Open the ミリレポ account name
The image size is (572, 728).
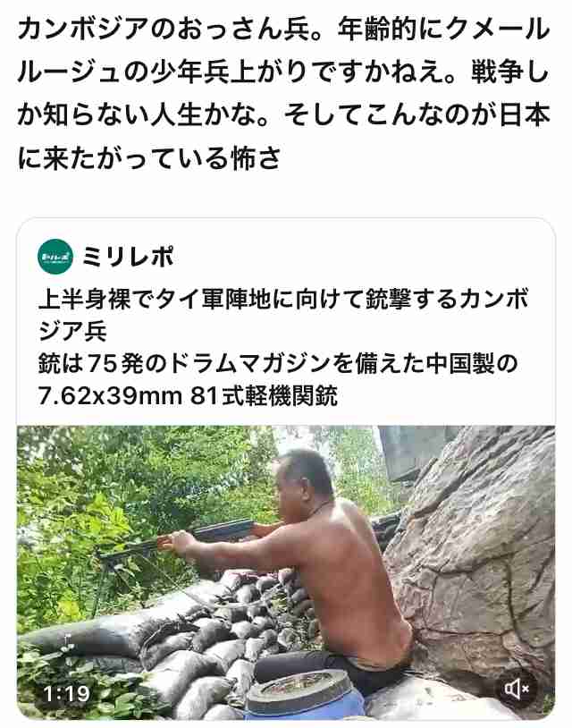tap(128, 257)
